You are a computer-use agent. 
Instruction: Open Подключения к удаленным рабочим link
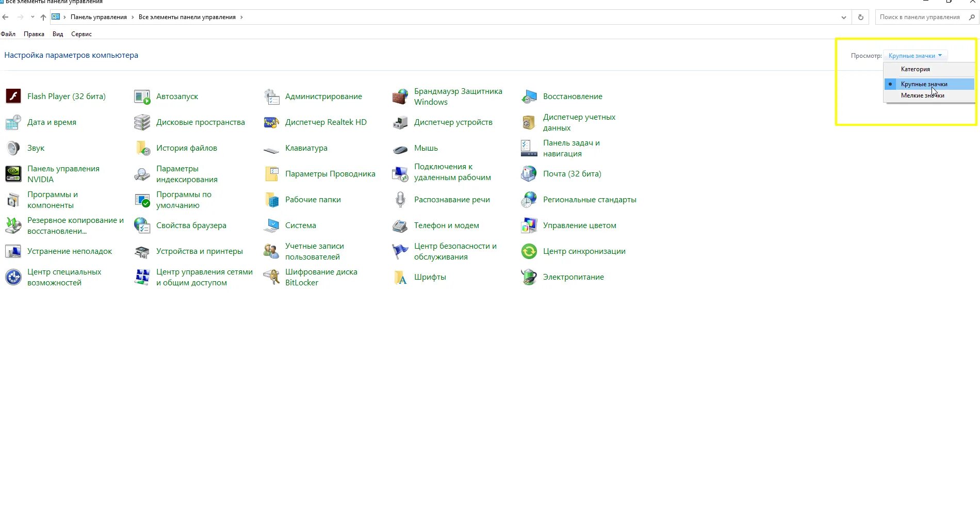(452, 172)
